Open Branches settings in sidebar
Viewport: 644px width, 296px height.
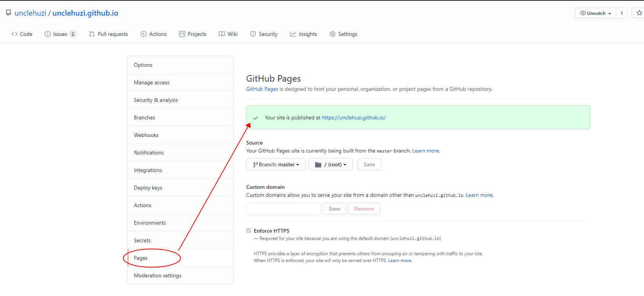click(181, 117)
